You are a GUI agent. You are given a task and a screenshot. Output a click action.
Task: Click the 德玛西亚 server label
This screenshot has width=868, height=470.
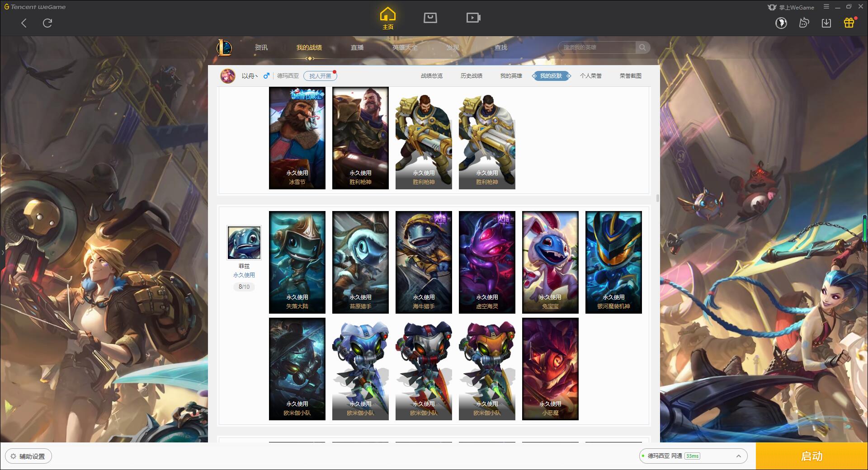[288, 76]
